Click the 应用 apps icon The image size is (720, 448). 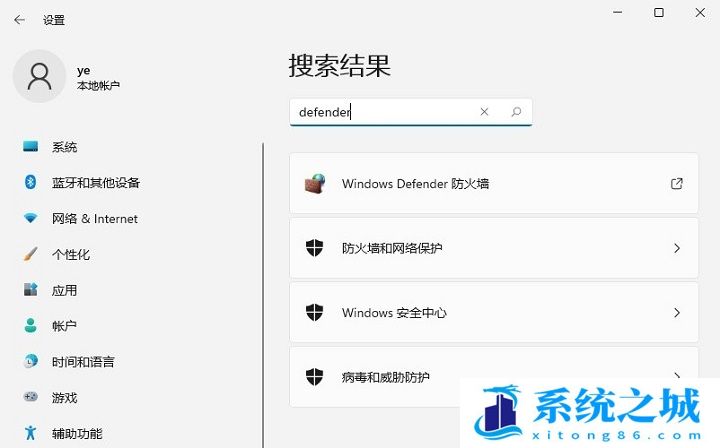click(x=31, y=291)
